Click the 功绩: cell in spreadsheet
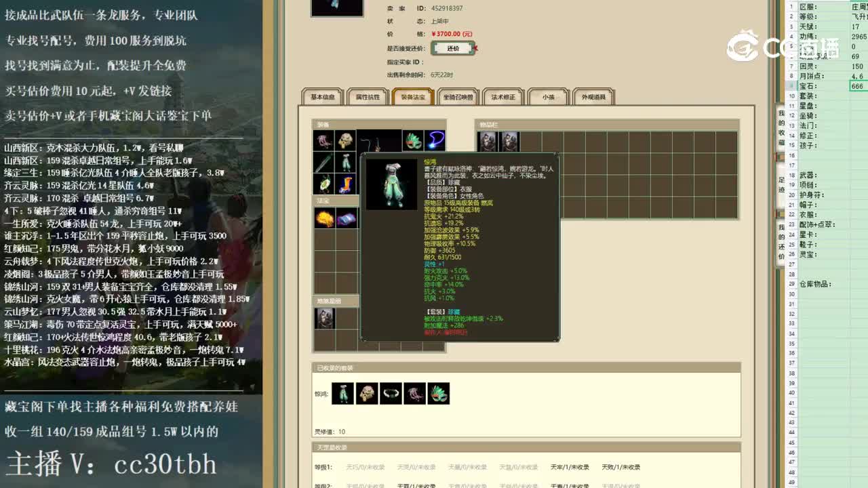 [x=823, y=37]
